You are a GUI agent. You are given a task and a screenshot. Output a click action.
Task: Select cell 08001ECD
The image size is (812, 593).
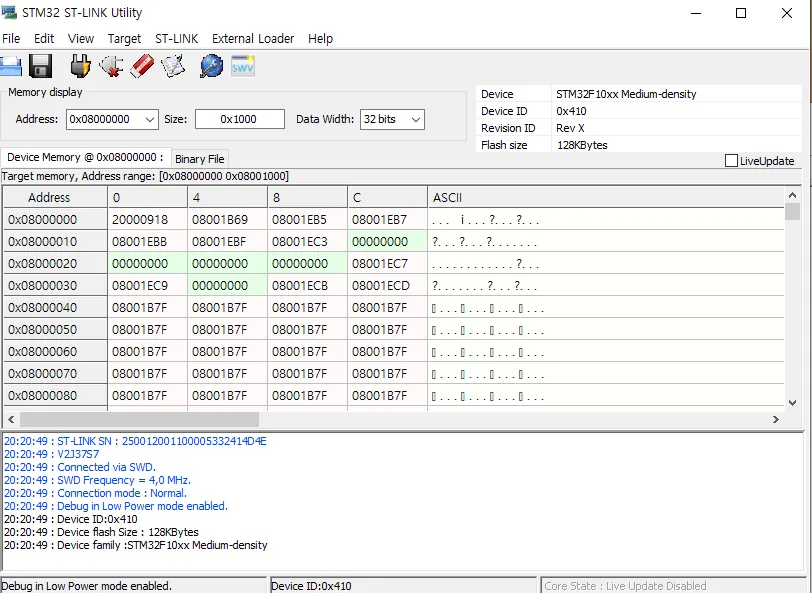point(387,286)
